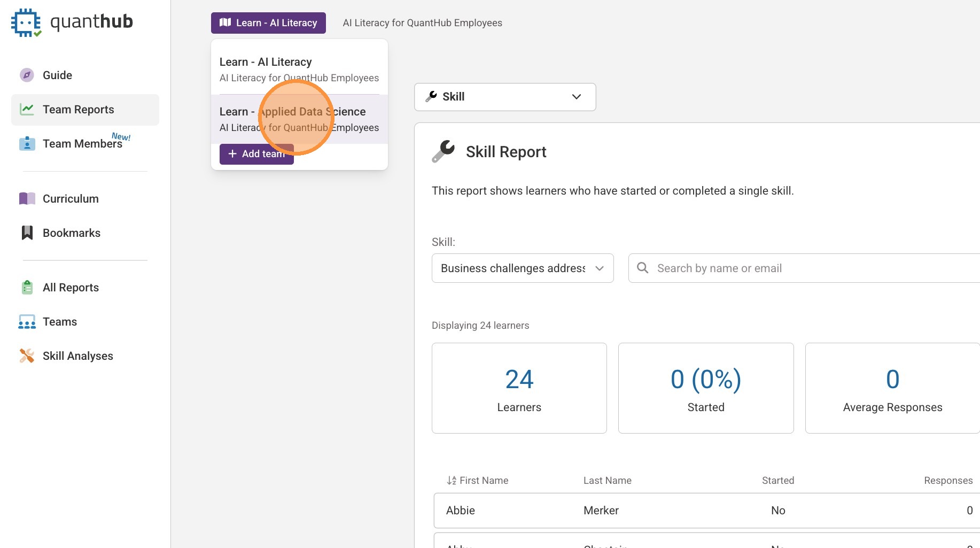This screenshot has width=980, height=548.
Task: Click the Skill Analyses tools icon
Action: (27, 356)
